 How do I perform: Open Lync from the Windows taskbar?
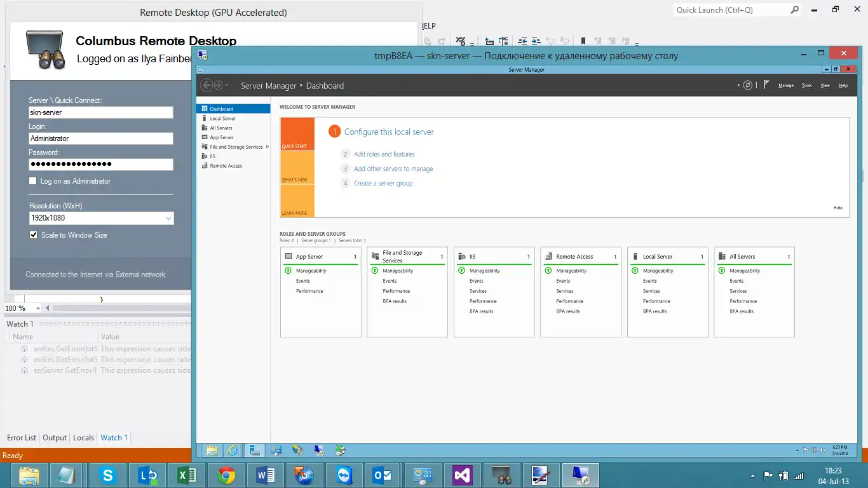(x=147, y=475)
